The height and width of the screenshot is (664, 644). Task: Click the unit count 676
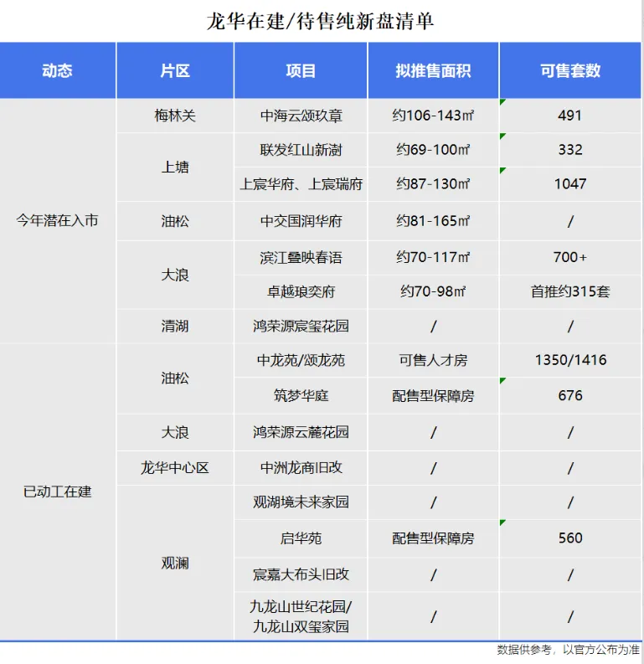pos(570,395)
